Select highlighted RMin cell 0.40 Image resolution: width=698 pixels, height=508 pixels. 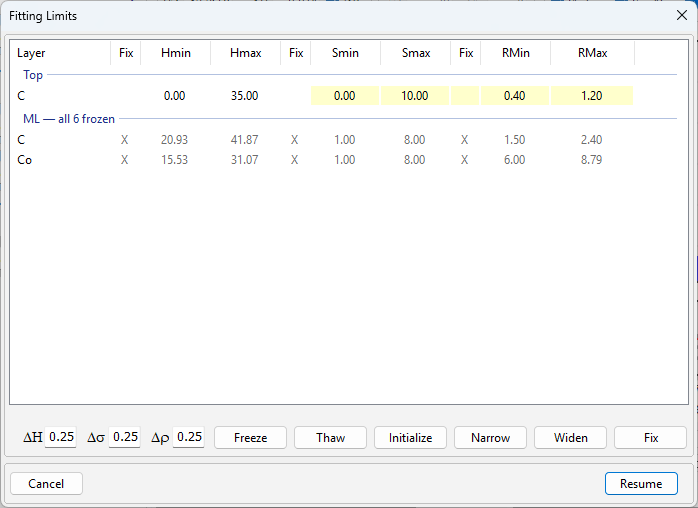[515, 96]
